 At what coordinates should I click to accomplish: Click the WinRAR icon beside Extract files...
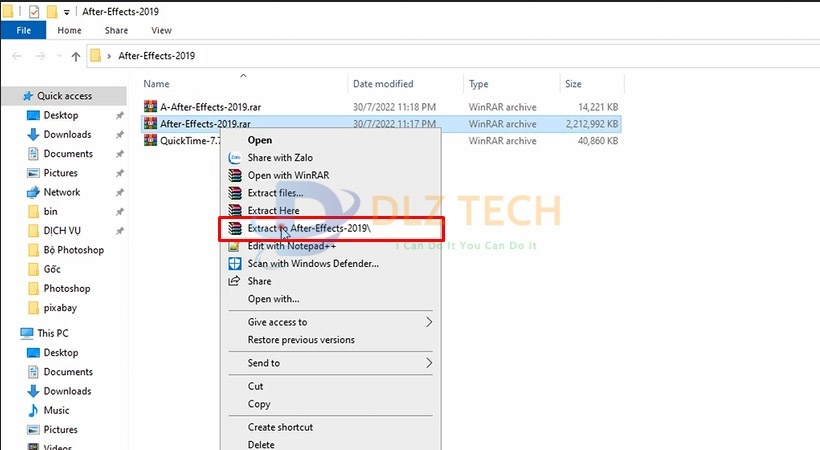tap(235, 193)
